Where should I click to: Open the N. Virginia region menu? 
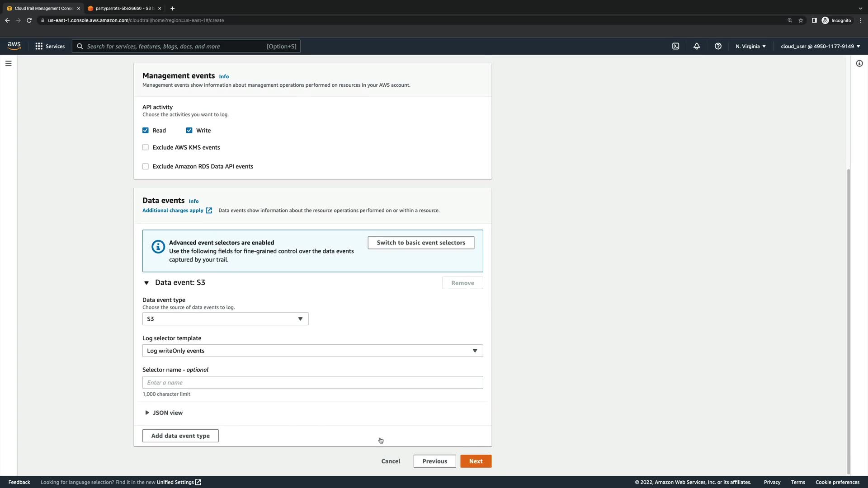click(x=750, y=46)
